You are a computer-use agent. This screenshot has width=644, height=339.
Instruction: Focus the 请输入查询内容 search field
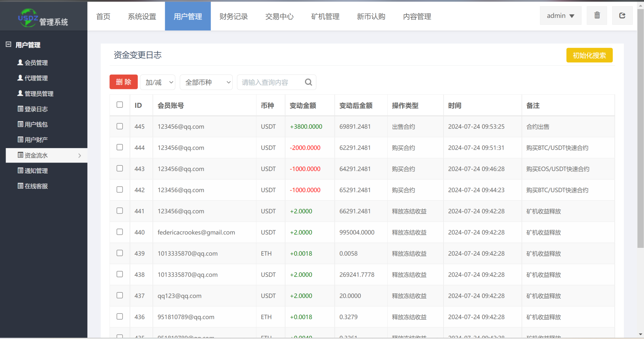[270, 82]
